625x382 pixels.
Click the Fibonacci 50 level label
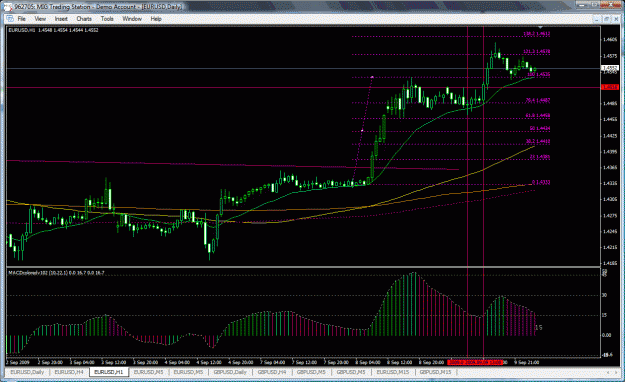point(540,128)
